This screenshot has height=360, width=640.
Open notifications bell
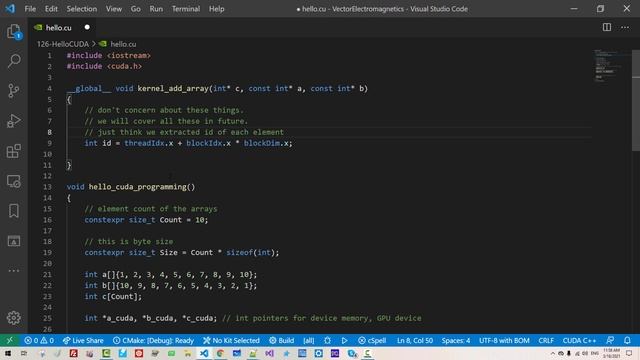(x=627, y=340)
